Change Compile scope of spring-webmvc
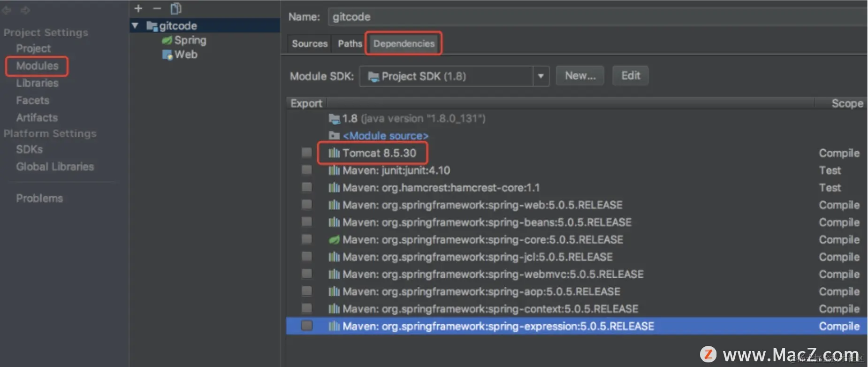This screenshot has width=868, height=367. (839, 275)
